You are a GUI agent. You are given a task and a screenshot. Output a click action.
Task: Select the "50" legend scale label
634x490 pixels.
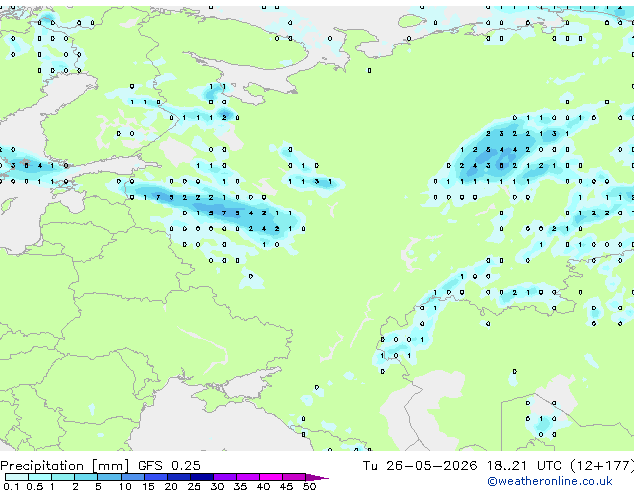click(309, 486)
